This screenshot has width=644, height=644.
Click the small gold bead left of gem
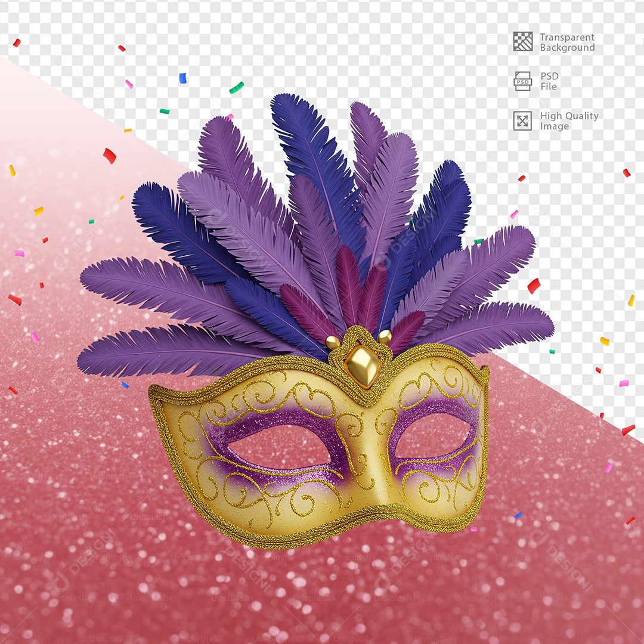coord(333,342)
